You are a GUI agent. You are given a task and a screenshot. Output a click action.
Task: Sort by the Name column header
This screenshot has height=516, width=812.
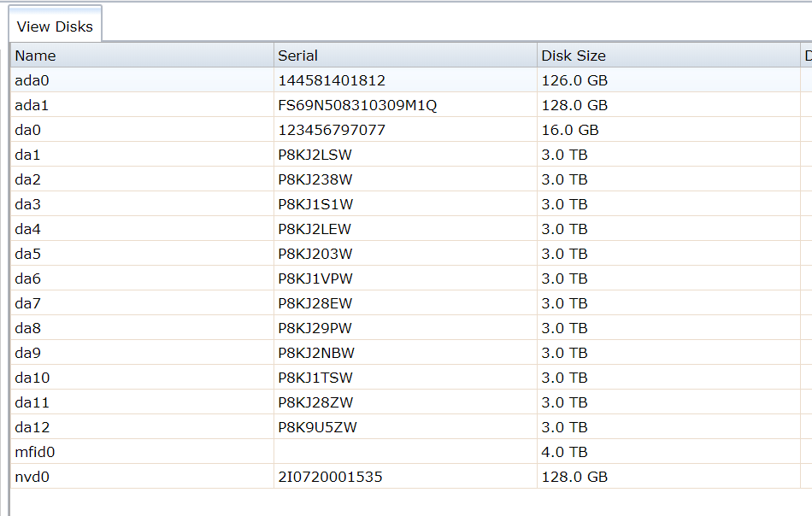[x=142, y=56]
